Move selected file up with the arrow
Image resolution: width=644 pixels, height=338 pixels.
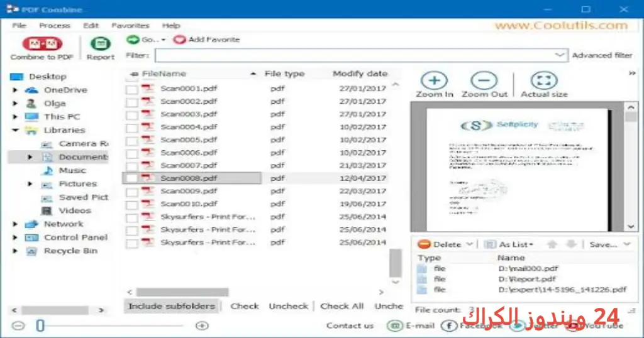(552, 244)
